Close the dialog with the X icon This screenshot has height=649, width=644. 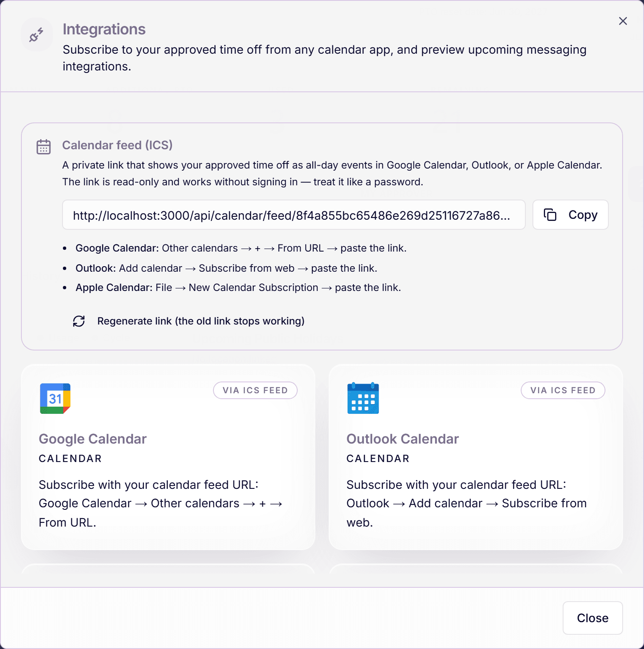[623, 21]
